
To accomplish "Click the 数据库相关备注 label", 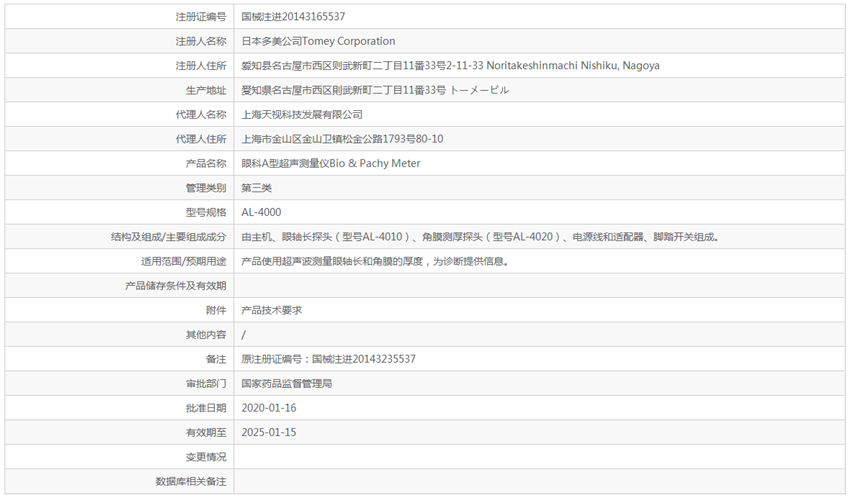I will pos(191,481).
